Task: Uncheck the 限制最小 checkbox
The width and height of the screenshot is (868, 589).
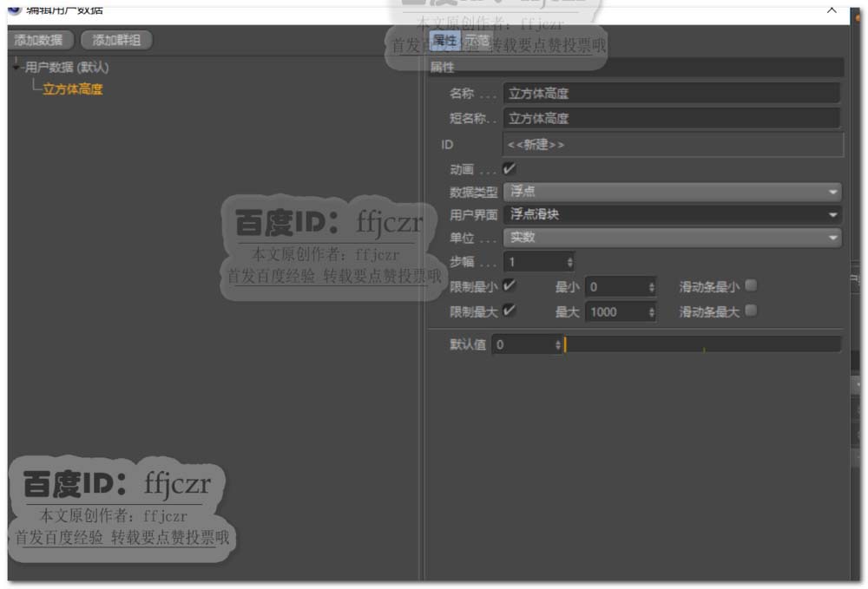Action: tap(509, 285)
